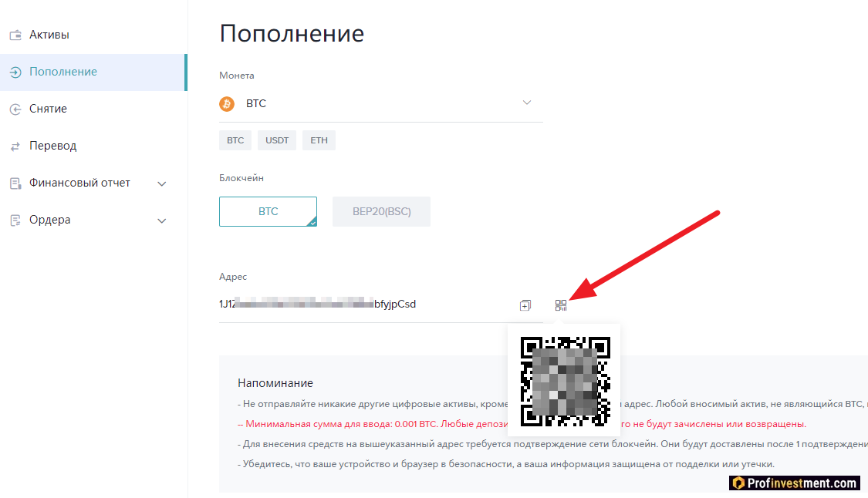Image resolution: width=868 pixels, height=498 pixels.
Task: Select the BTC blockchain network option
Action: pyautogui.click(x=268, y=211)
